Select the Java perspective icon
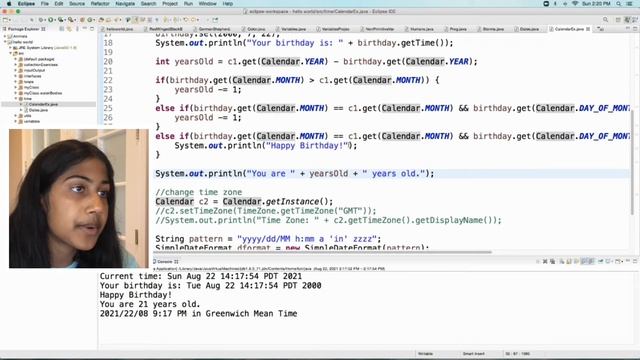Screen dimensions: 640x360 [627, 20]
